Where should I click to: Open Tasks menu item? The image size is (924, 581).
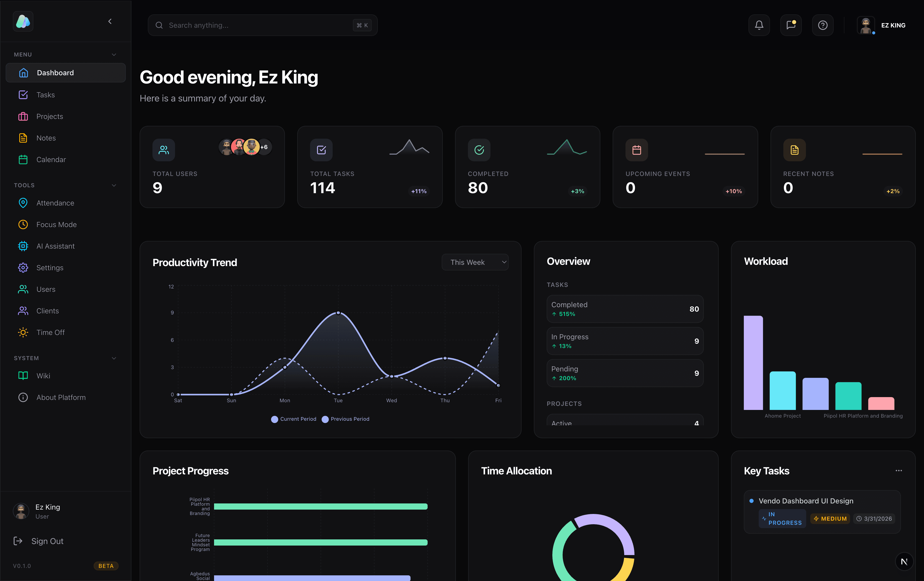tap(66, 95)
